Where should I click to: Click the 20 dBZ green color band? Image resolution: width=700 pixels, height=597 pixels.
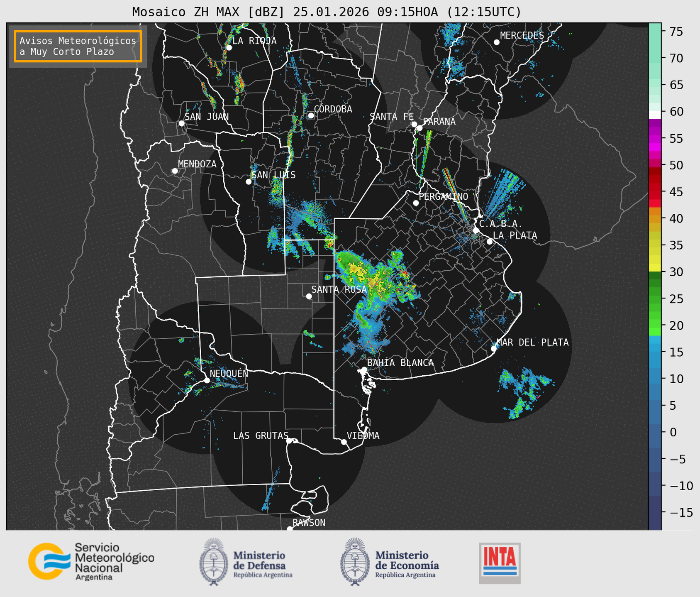[x=655, y=324]
